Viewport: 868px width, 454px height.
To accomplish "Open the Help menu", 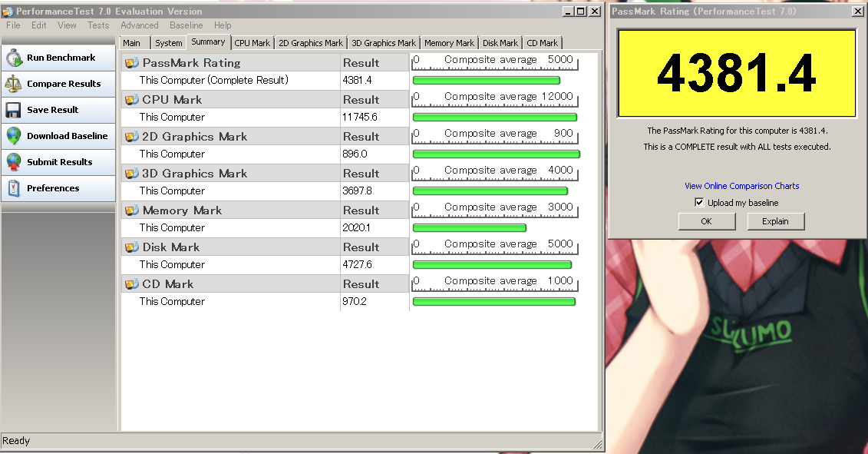I will click(x=223, y=25).
